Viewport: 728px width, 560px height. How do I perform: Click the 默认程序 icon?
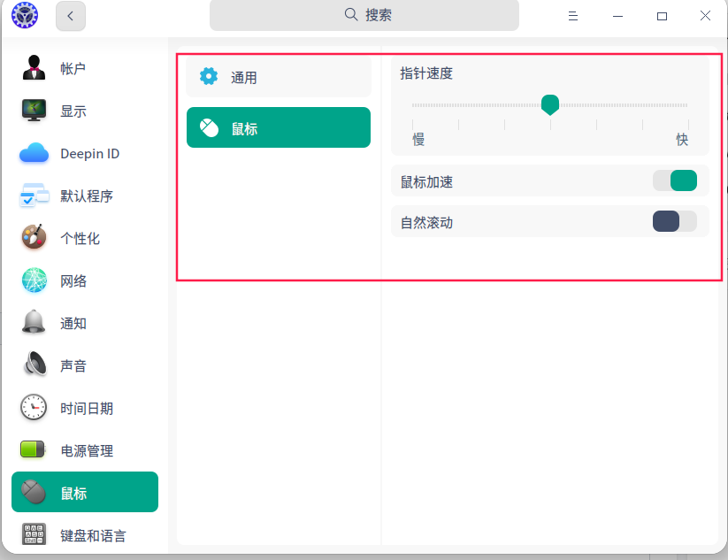click(x=34, y=196)
